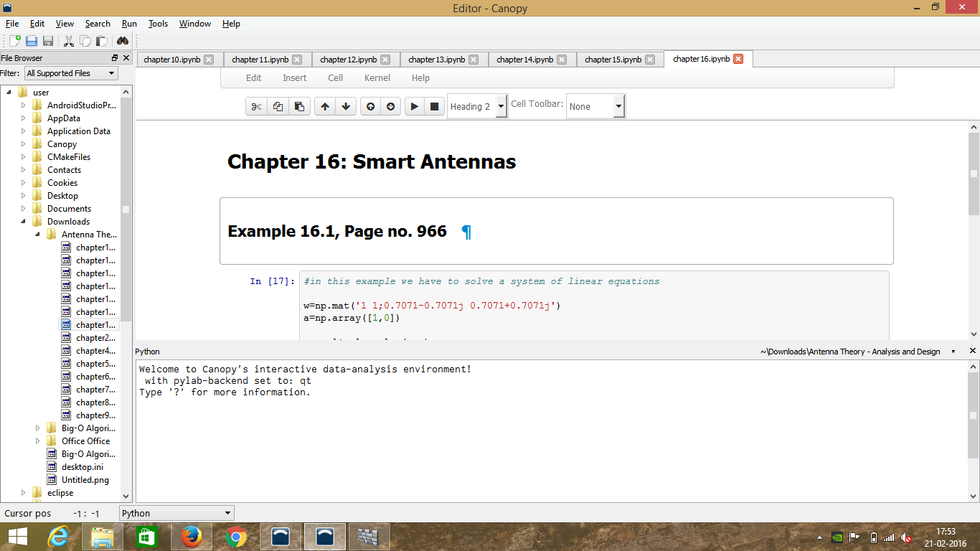The height and width of the screenshot is (551, 980).
Task: Move the selected cell down
Action: [346, 107]
